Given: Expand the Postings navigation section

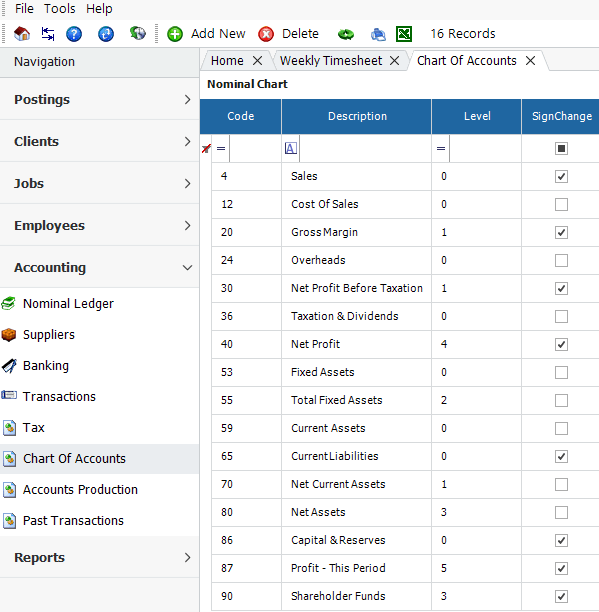Looking at the screenshot, I should [100, 99].
